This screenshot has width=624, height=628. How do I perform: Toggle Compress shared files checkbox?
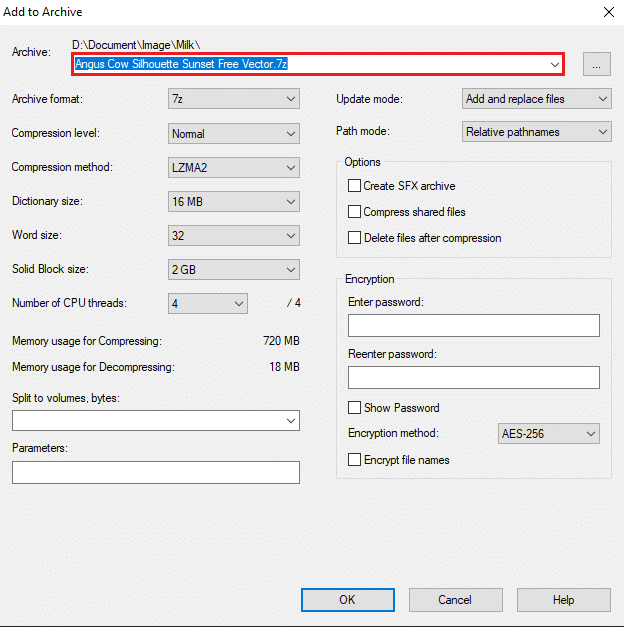[354, 212]
